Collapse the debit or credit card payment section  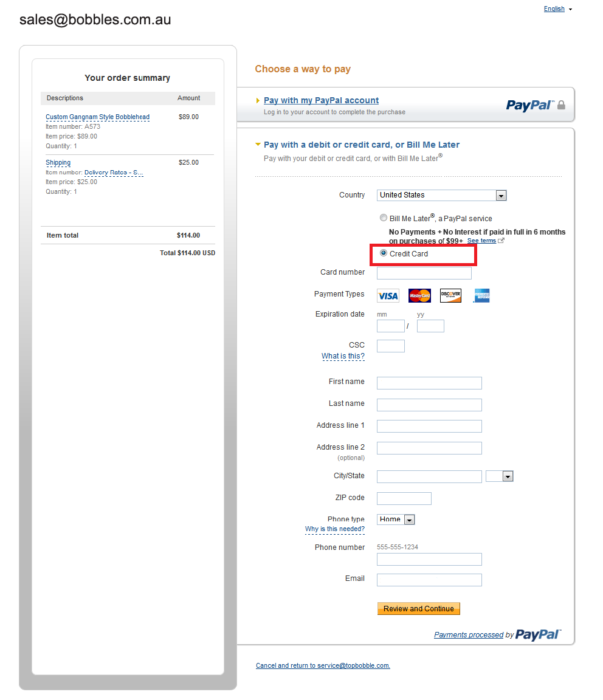pos(259,145)
